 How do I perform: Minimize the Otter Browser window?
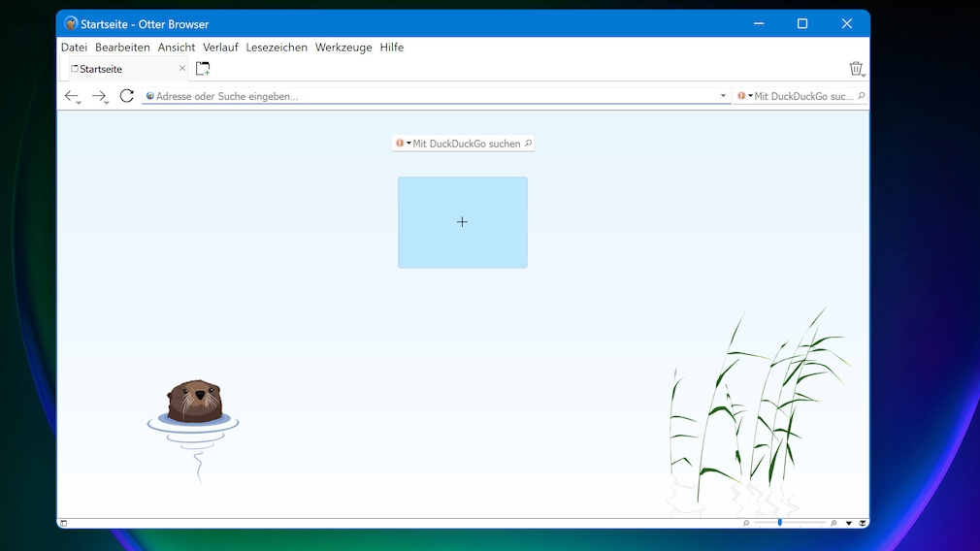coord(759,23)
